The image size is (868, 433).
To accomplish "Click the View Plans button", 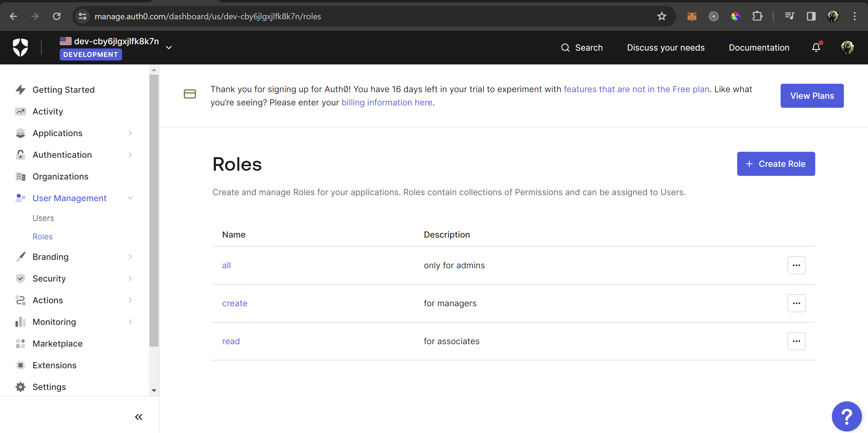I will click(x=812, y=96).
